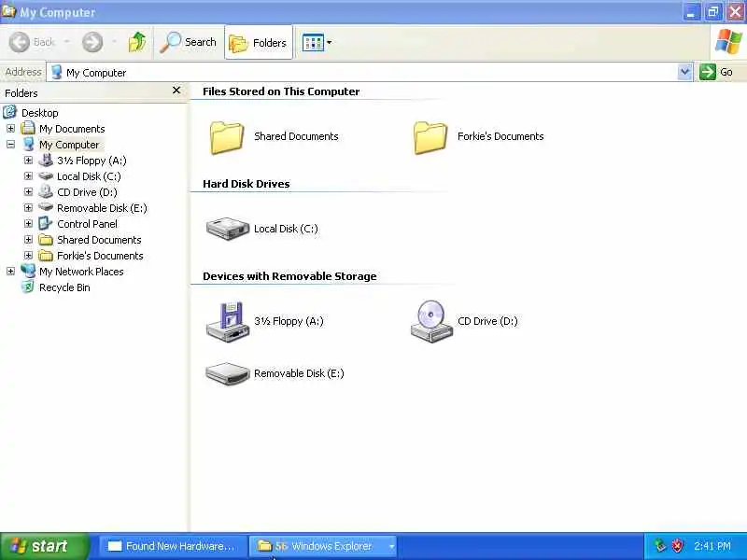Select Shared Documents folder icon in tree
Viewport: 747px width, 560px height.
[x=46, y=240]
